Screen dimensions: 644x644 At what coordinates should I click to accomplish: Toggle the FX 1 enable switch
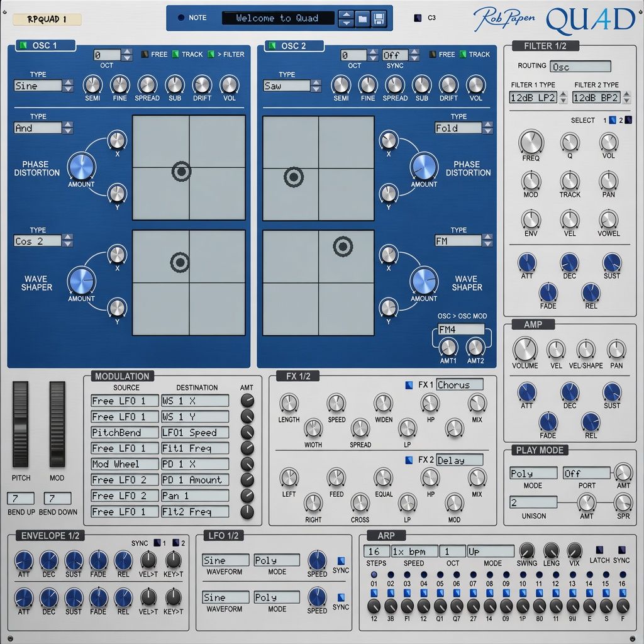click(x=409, y=385)
